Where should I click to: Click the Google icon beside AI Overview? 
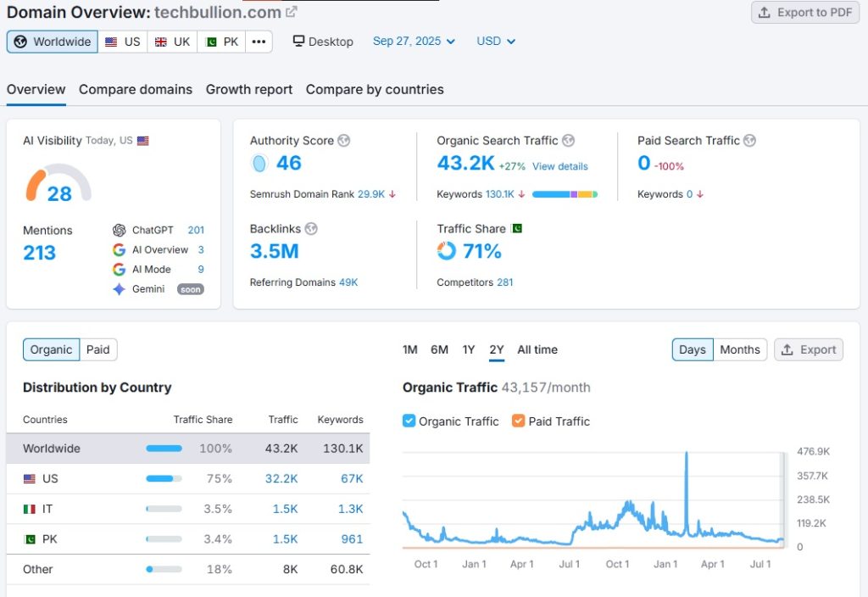tap(119, 250)
